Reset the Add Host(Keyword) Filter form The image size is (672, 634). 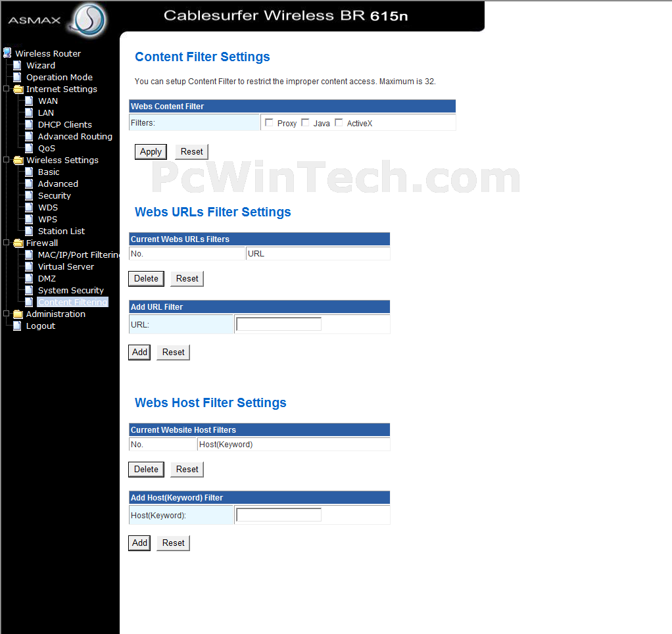click(173, 543)
